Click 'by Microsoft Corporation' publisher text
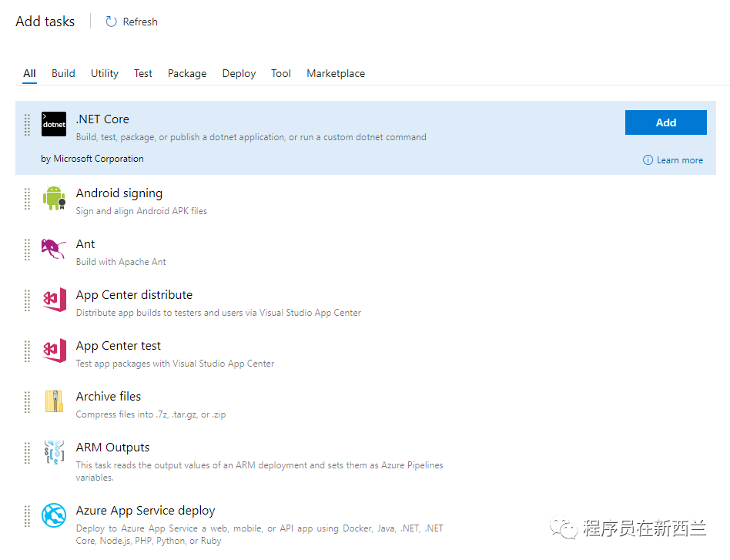This screenshot has width=730, height=560. (92, 159)
